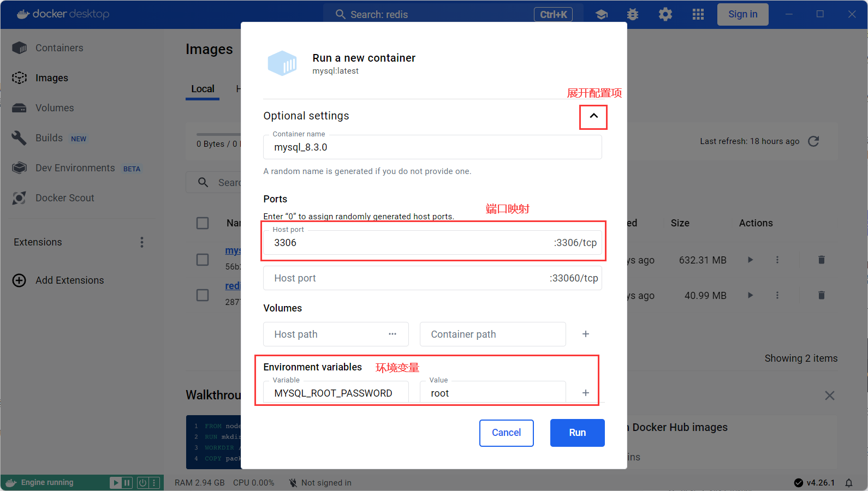
Task: Click the Size column header
Action: (x=680, y=223)
